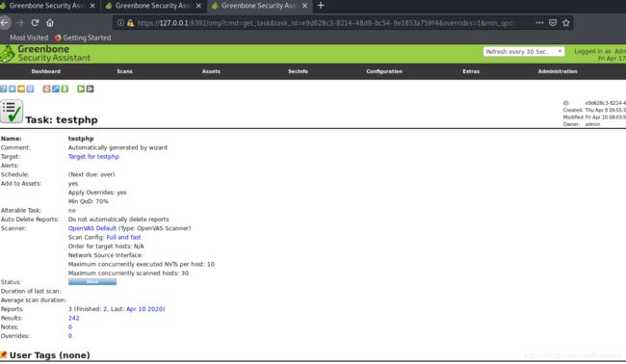Click Maximum concurrently scanned hosts: 30 text
The height and width of the screenshot is (364, 626).
(x=128, y=273)
